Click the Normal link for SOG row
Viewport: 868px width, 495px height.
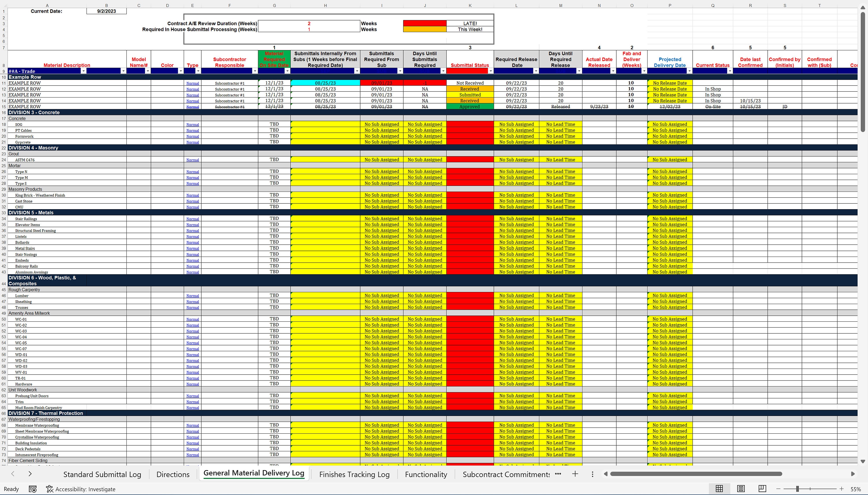192,124
